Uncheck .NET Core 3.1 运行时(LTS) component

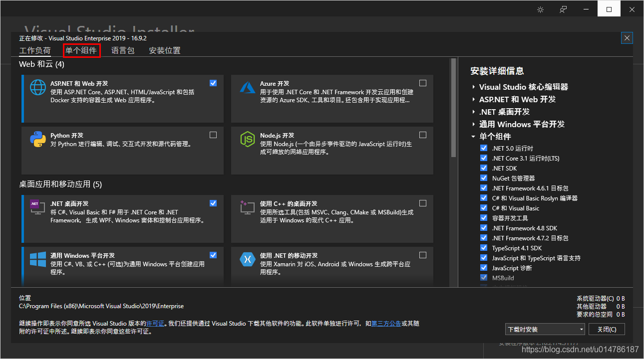(483, 158)
